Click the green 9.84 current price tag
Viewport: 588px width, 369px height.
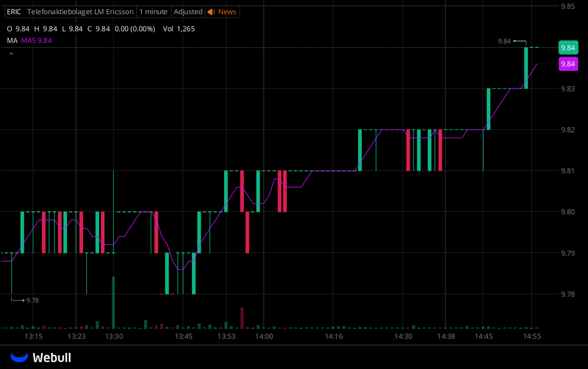(x=568, y=48)
